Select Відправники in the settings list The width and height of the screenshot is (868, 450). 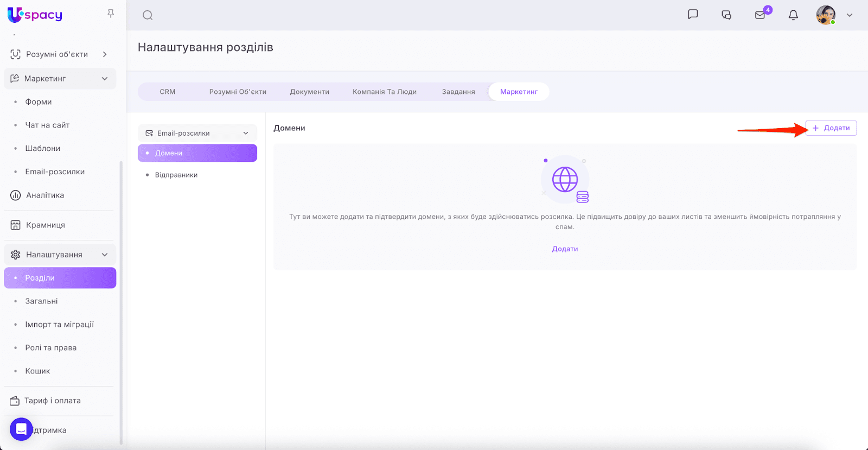[176, 175]
